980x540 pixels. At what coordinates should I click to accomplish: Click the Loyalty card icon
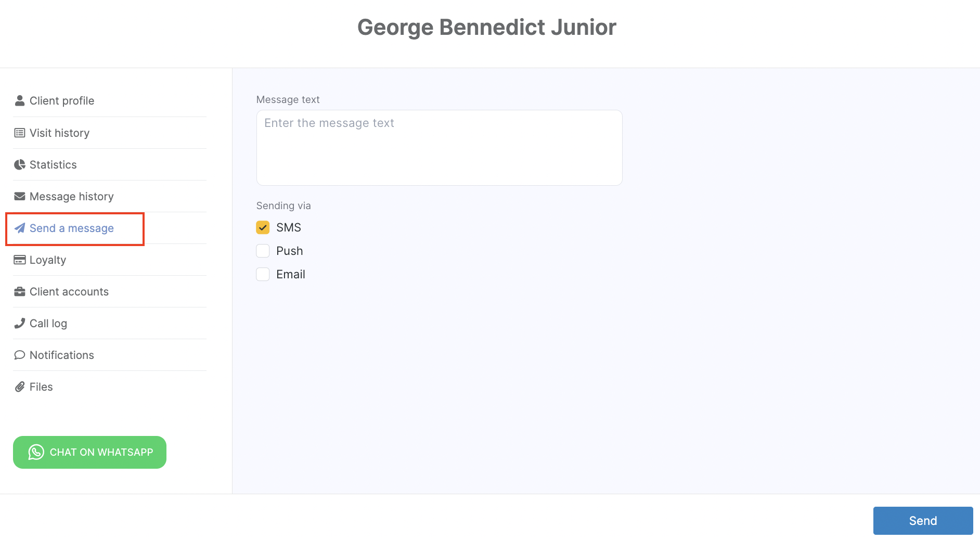(x=20, y=260)
